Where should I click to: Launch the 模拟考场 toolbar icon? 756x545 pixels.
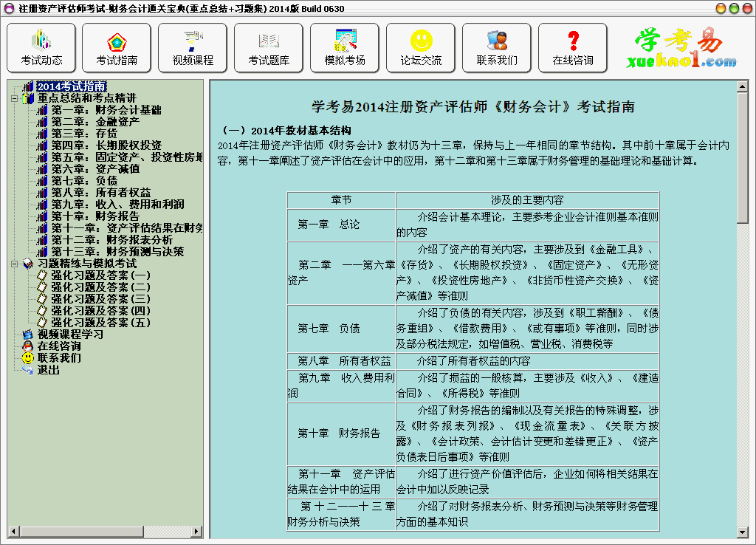[x=345, y=48]
